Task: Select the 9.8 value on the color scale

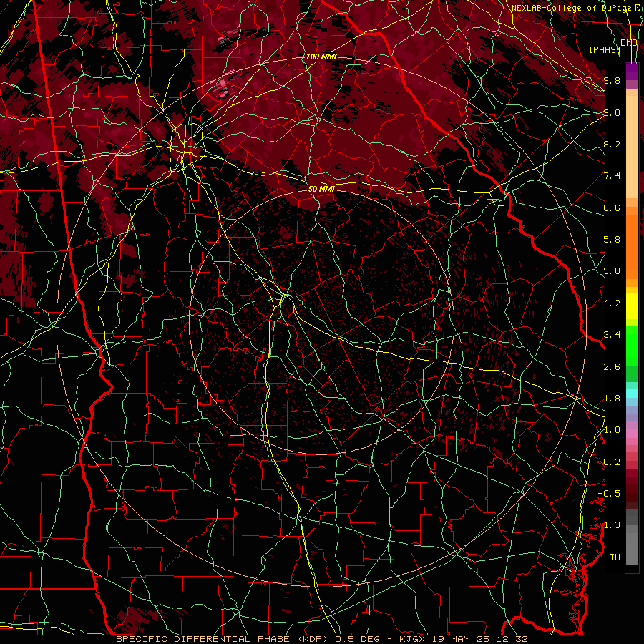Action: (612, 80)
